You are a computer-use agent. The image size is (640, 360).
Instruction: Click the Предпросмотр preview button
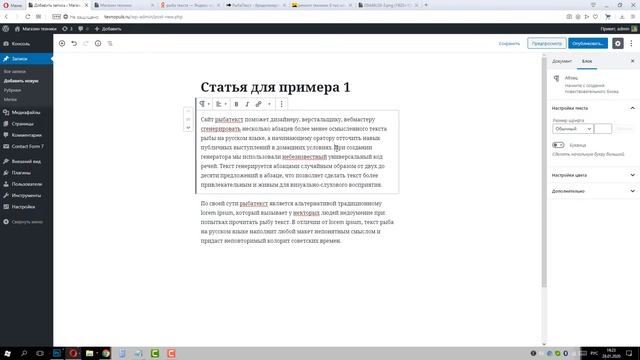(547, 43)
